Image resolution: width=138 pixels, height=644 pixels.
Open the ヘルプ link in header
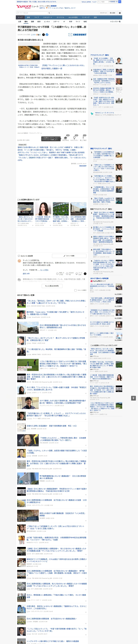click(x=94, y=2)
